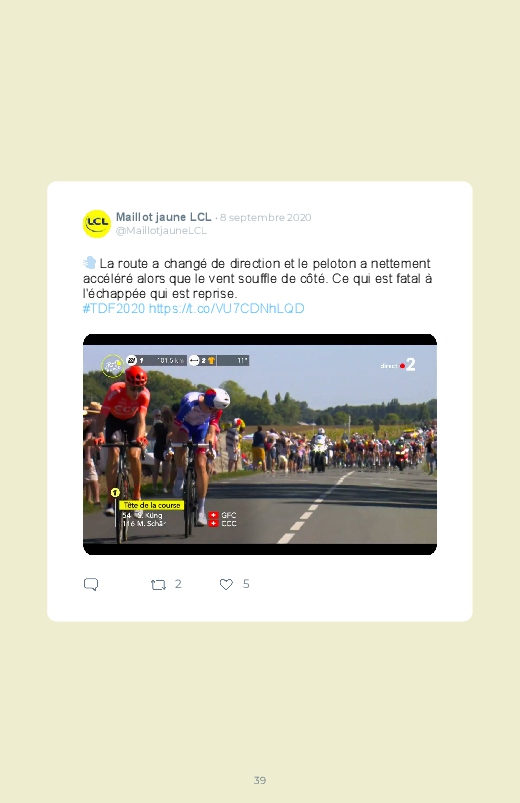Click the page number 39
The image size is (520, 803).
[260, 780]
